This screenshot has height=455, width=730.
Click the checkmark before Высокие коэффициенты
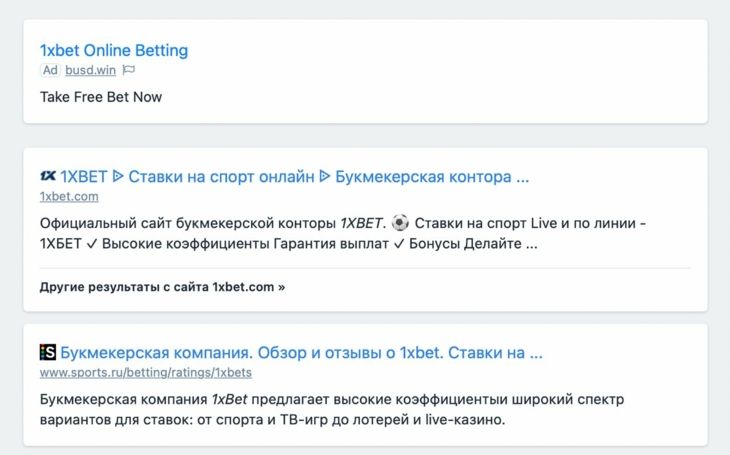tap(92, 244)
